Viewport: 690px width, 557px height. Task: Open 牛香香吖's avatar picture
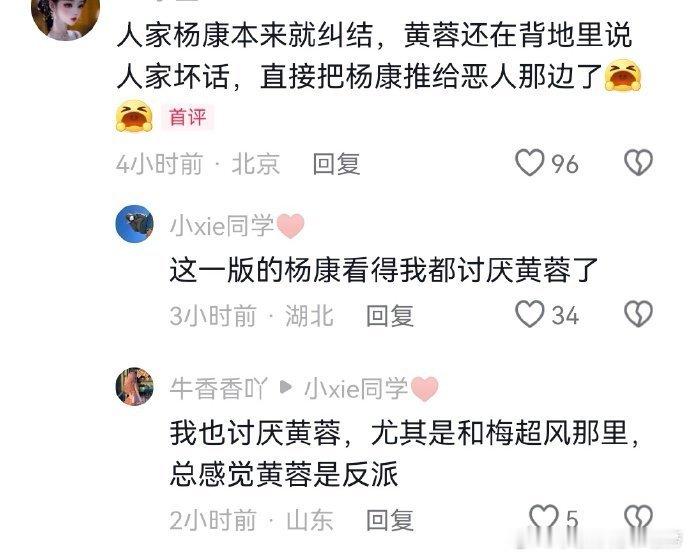tap(135, 387)
